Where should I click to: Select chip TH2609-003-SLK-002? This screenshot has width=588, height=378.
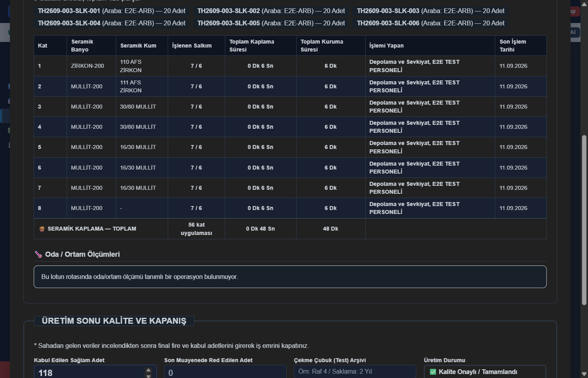point(271,11)
